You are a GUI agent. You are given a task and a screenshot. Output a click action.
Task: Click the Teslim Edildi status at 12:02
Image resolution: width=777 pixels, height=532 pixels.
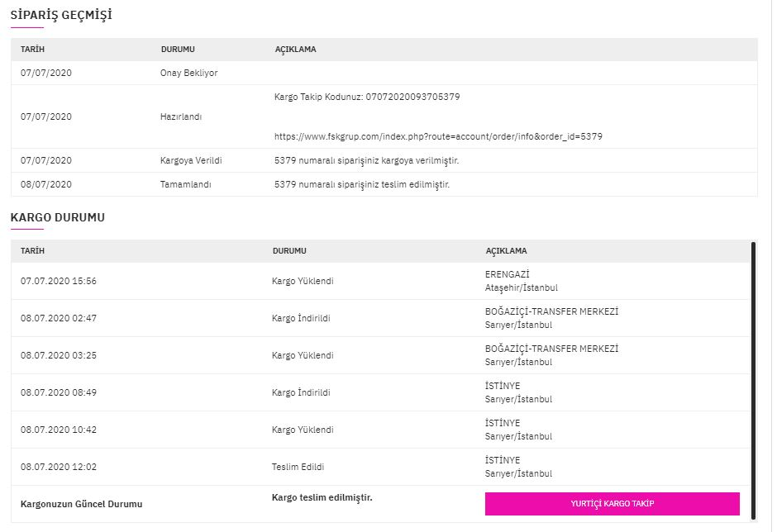pyautogui.click(x=298, y=467)
